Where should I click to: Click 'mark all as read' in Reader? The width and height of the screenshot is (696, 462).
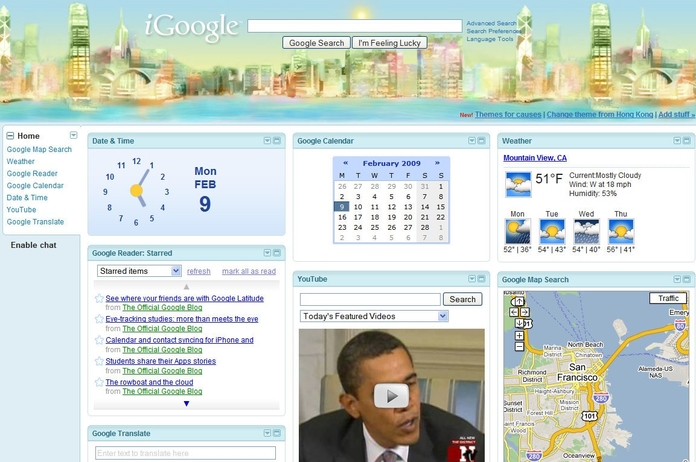pos(249,271)
